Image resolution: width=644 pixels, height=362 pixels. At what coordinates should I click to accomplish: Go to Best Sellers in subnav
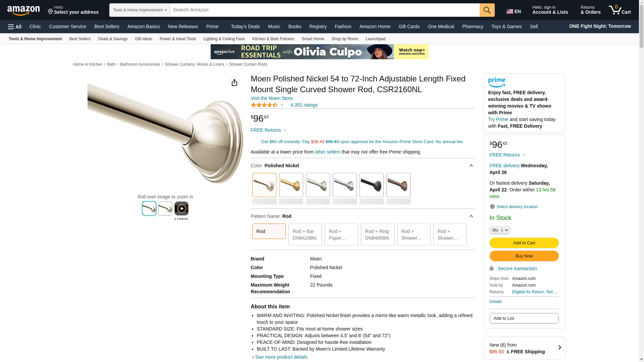click(80, 39)
